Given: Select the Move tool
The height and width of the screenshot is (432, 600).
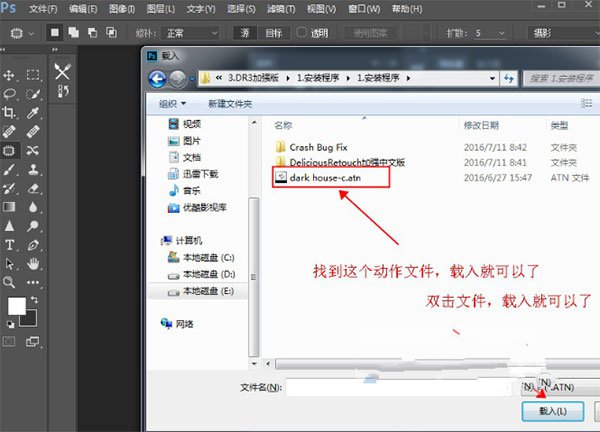Looking at the screenshot, I should point(9,75).
